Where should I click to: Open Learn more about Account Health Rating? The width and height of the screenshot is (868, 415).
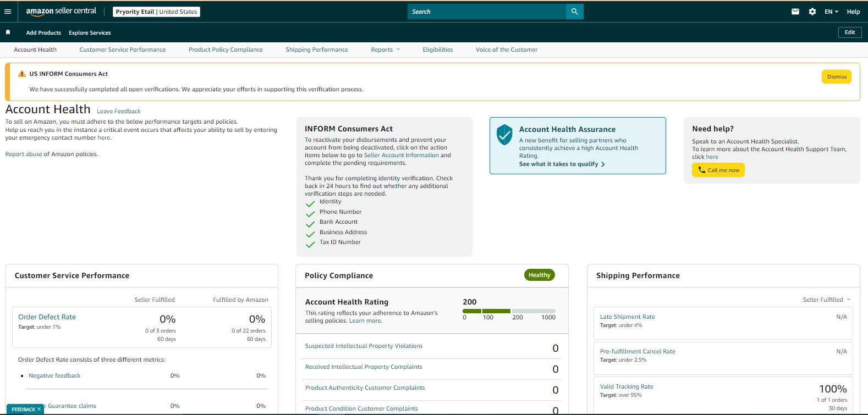pyautogui.click(x=365, y=320)
